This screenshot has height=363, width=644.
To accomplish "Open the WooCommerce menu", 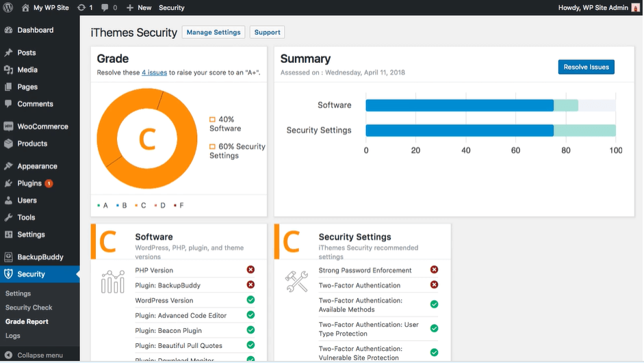I will [40, 126].
